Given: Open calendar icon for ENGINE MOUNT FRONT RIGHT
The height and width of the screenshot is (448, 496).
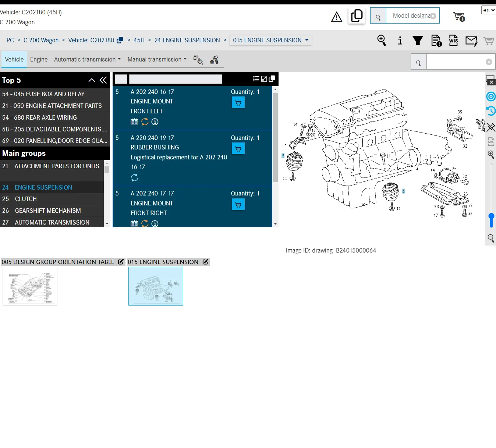Looking at the screenshot, I should pos(135,223).
